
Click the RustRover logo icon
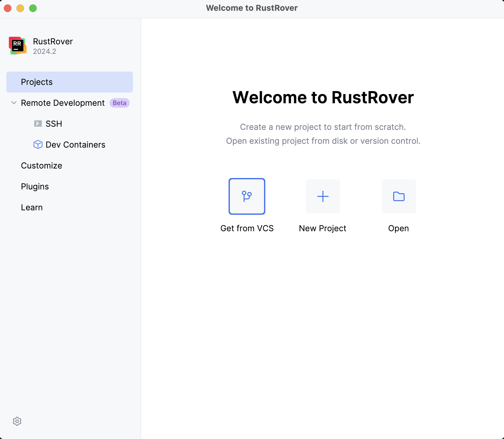18,46
